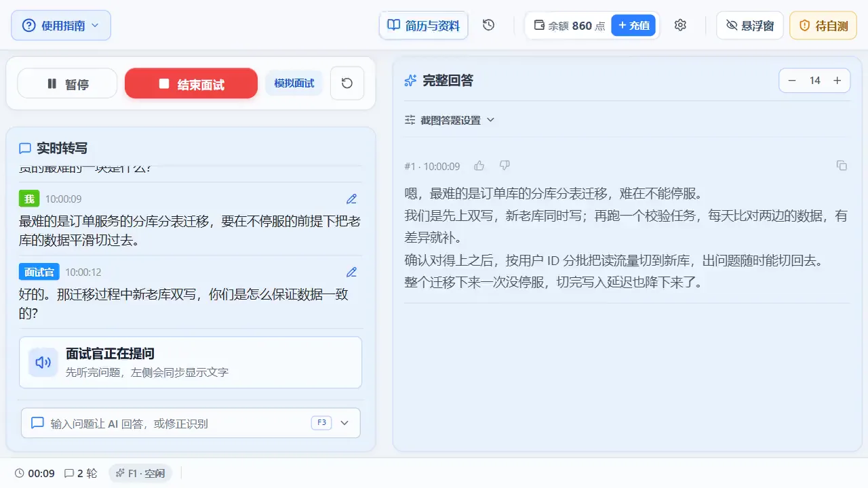The image size is (868, 488).
Task: Click the 充值 recharge button
Action: 633,26
